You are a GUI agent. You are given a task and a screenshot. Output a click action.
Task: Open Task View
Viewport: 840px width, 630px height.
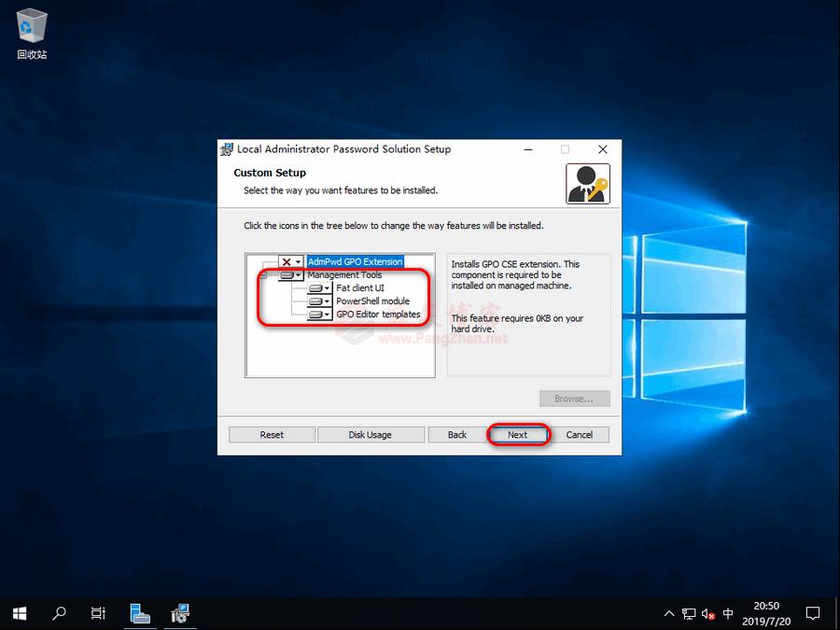[98, 613]
